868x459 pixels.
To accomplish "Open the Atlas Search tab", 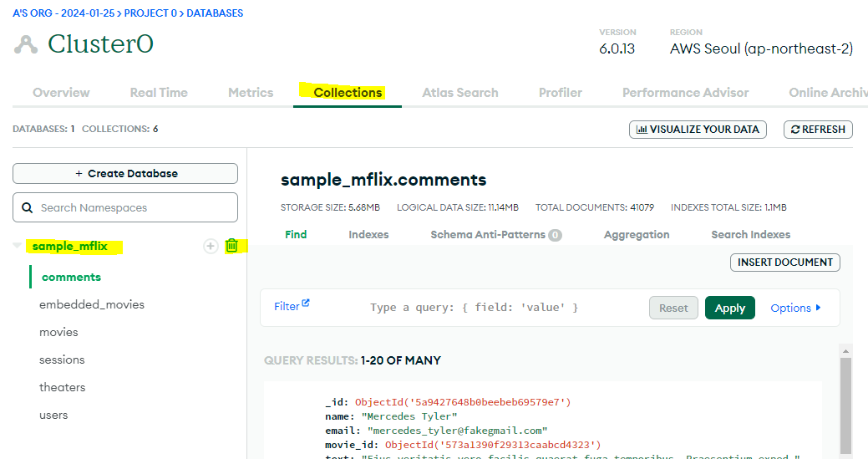I will 460,93.
